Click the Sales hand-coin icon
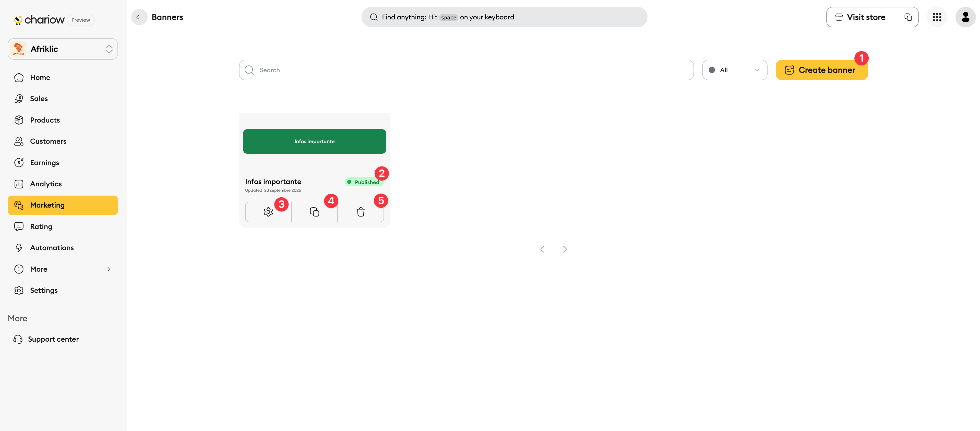The width and height of the screenshot is (980, 431). pyautogui.click(x=19, y=99)
